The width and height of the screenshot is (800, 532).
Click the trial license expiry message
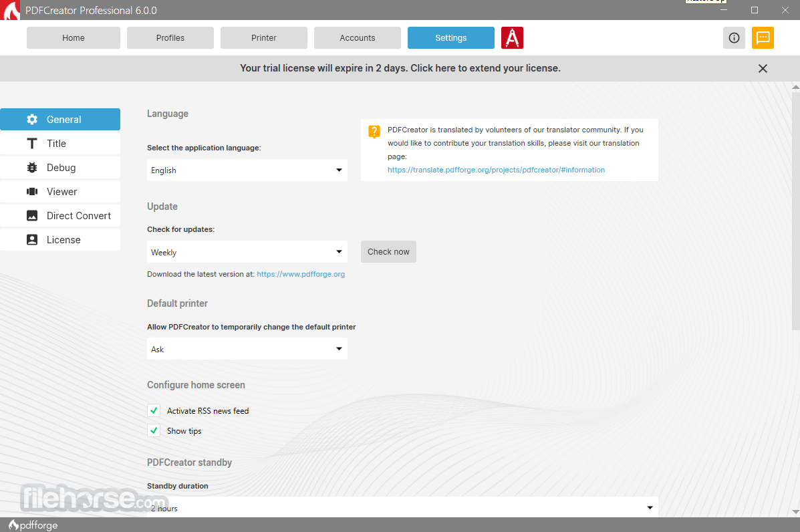[x=400, y=68]
